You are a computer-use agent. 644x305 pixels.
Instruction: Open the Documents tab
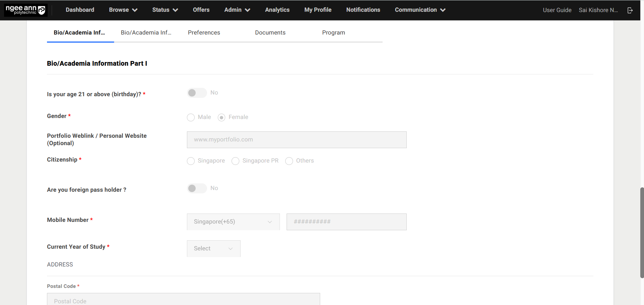click(270, 33)
